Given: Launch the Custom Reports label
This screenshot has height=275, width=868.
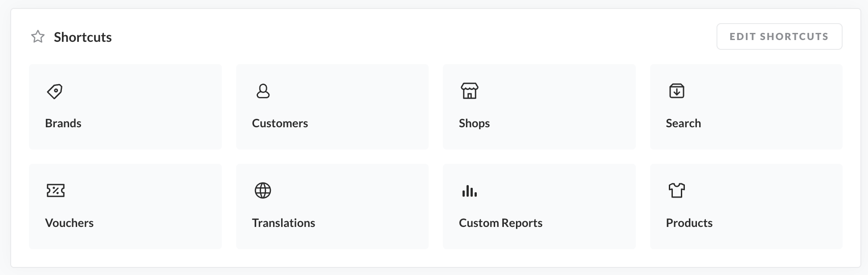Looking at the screenshot, I should click(x=500, y=223).
